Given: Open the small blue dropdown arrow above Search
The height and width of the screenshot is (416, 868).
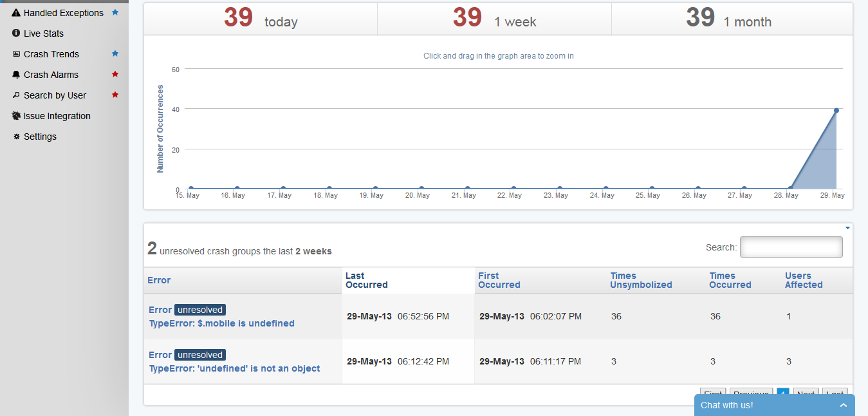Looking at the screenshot, I should pyautogui.click(x=847, y=228).
